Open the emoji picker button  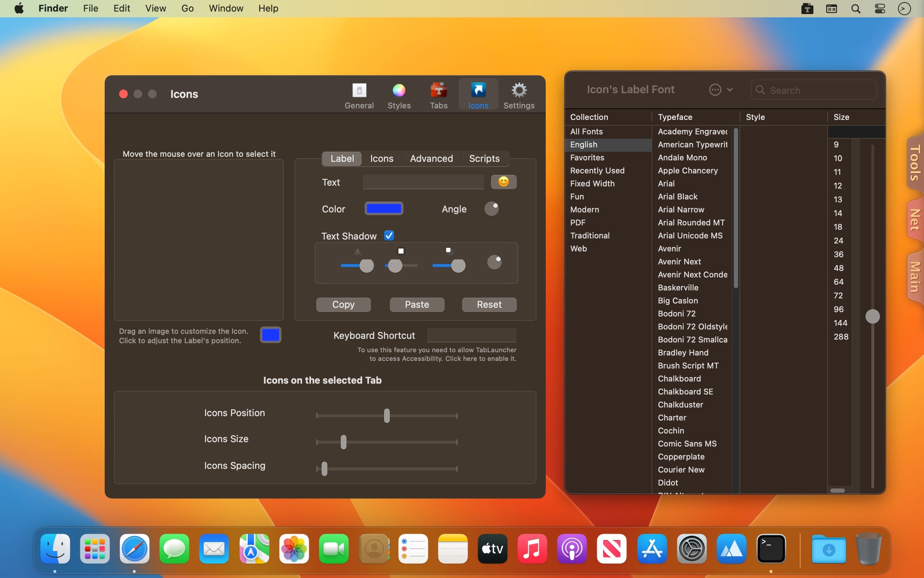pyautogui.click(x=504, y=182)
